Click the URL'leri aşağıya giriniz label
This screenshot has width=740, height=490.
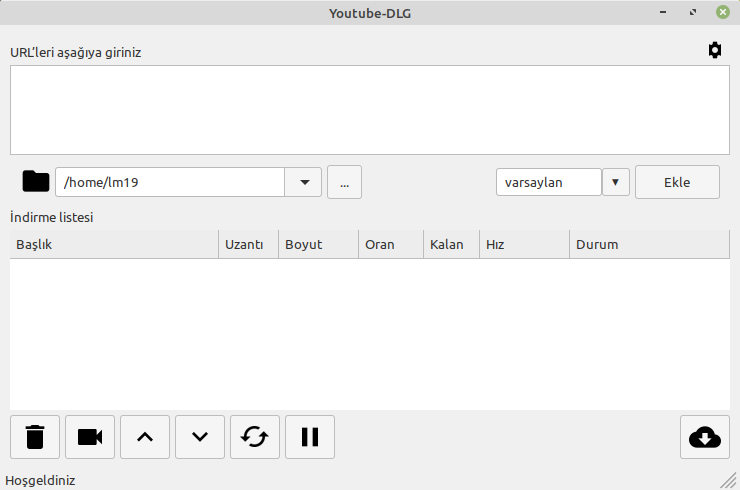coord(76,52)
